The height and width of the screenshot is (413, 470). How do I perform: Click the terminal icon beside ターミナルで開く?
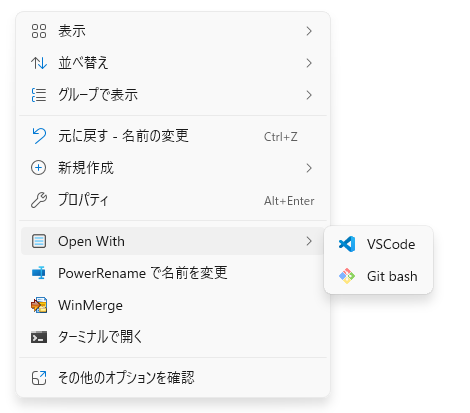pos(39,337)
